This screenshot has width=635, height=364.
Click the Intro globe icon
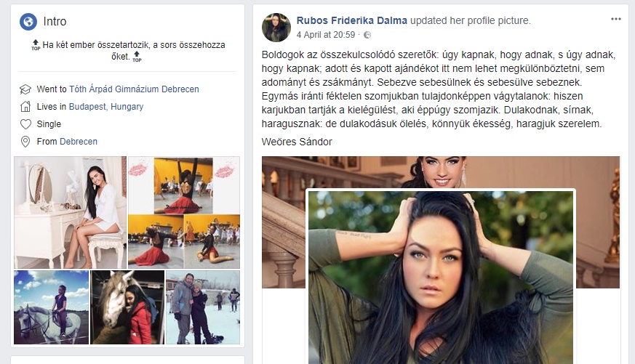[28, 22]
